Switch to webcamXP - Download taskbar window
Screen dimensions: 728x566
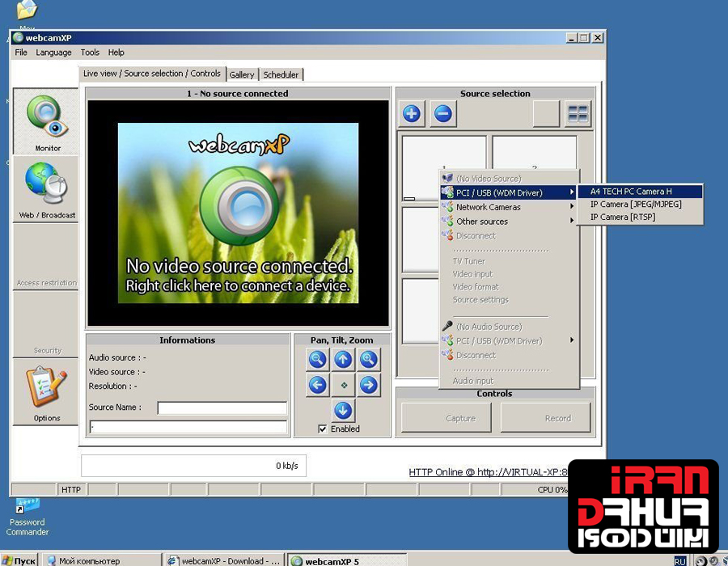point(223,560)
